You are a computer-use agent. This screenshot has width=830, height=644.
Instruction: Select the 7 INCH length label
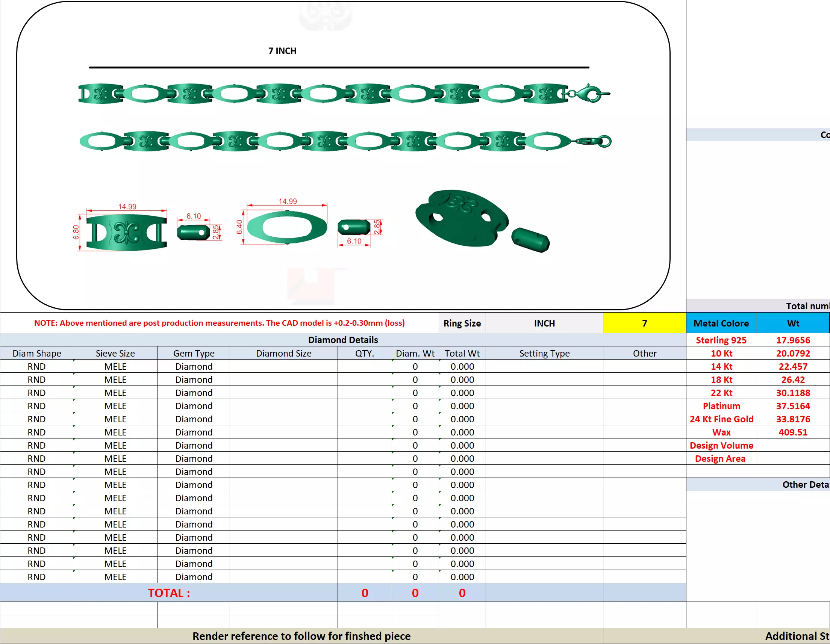[282, 51]
